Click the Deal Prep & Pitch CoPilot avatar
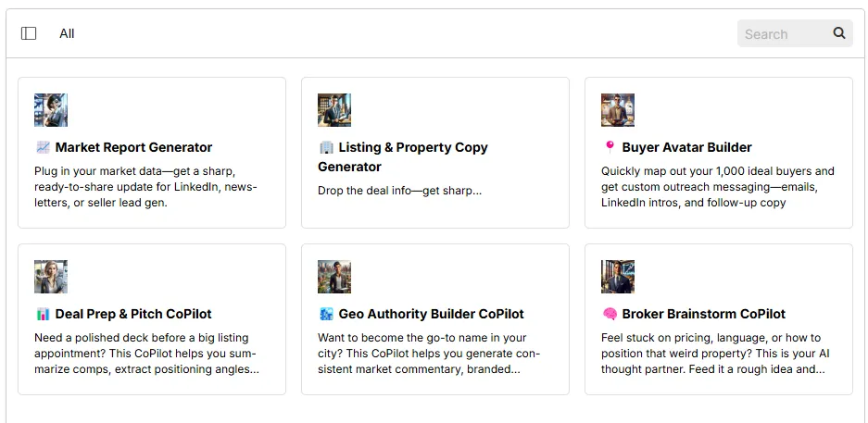The height and width of the screenshot is (423, 868). (51, 277)
